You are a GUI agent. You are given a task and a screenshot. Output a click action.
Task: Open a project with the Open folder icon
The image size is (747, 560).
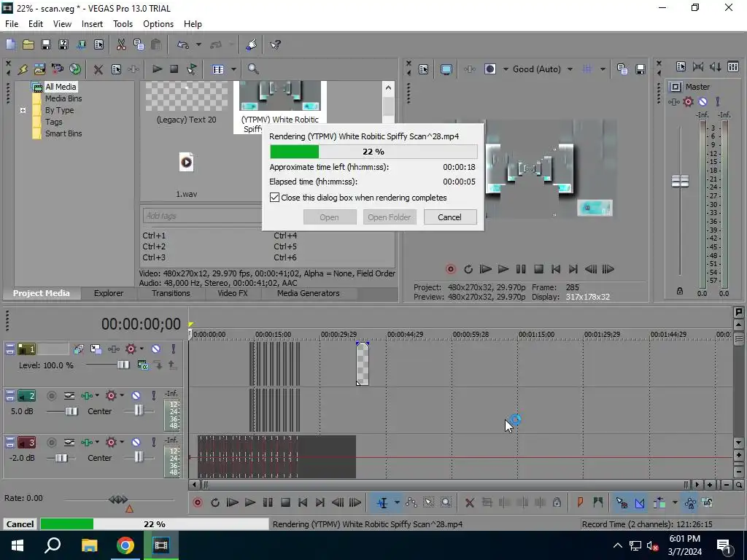click(28, 44)
